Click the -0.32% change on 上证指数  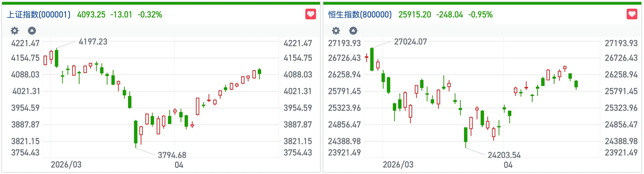point(150,15)
